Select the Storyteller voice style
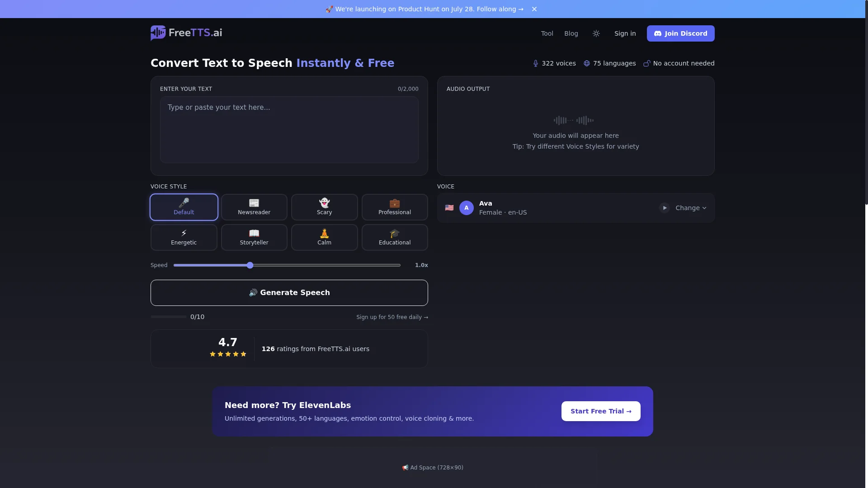The height and width of the screenshot is (488, 868). pyautogui.click(x=254, y=238)
